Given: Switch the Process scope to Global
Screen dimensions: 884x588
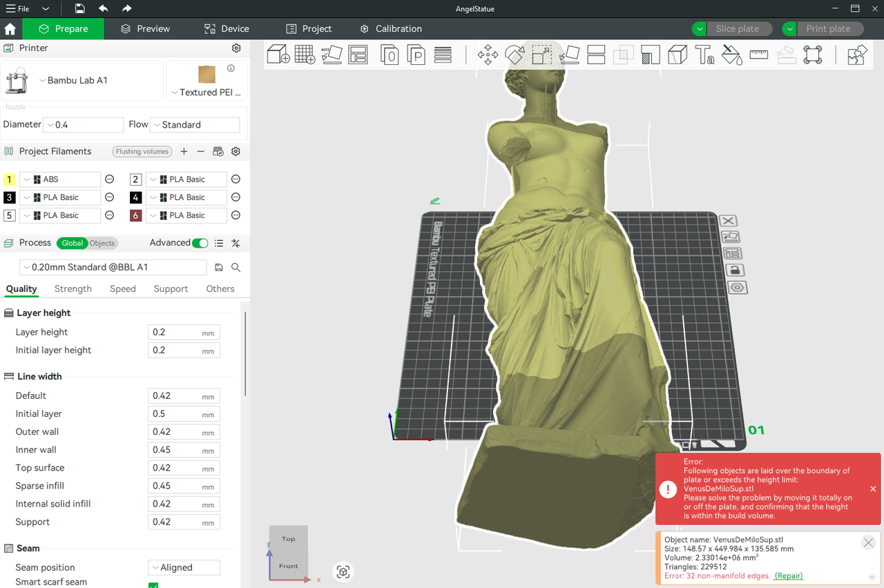Looking at the screenshot, I should 72,243.
